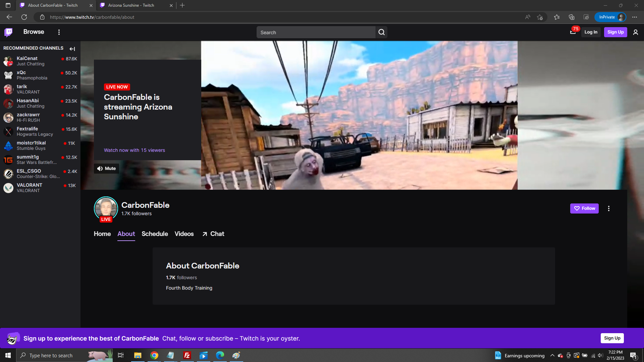Open the channel options menu beside Follow
This screenshot has width=644, height=362.
608,208
